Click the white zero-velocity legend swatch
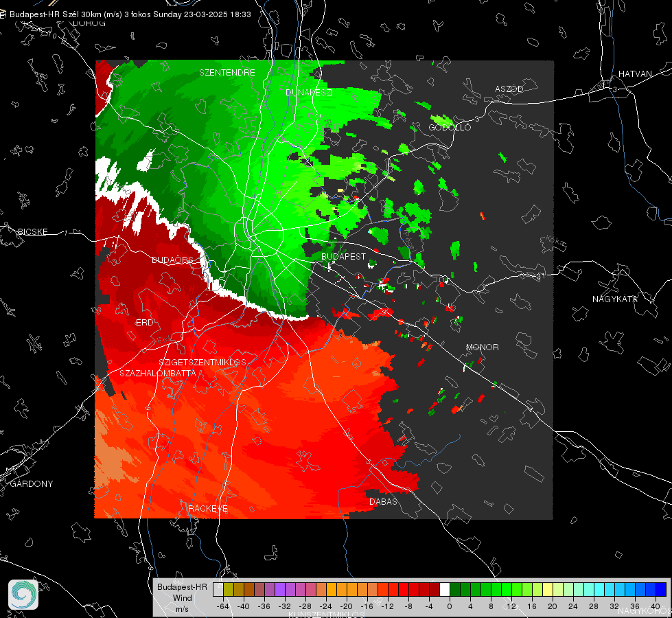This screenshot has width=672, height=618. [x=445, y=590]
